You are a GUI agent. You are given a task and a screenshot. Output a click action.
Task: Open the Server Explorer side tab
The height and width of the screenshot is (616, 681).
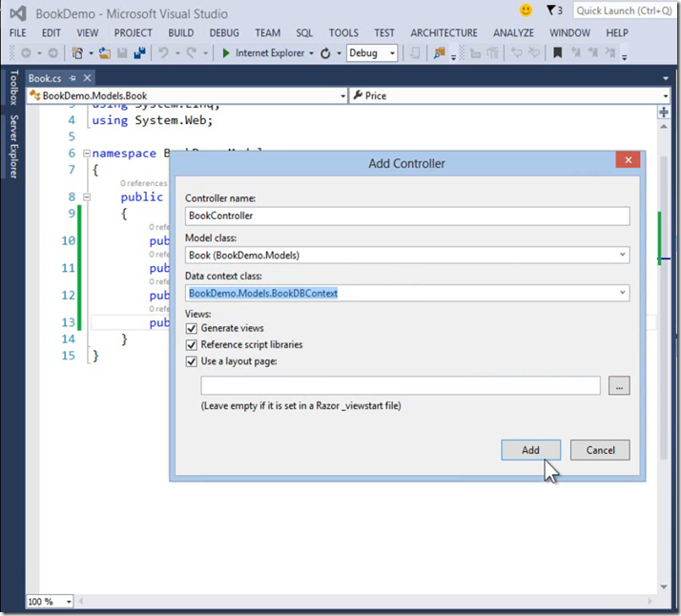pyautogui.click(x=14, y=147)
